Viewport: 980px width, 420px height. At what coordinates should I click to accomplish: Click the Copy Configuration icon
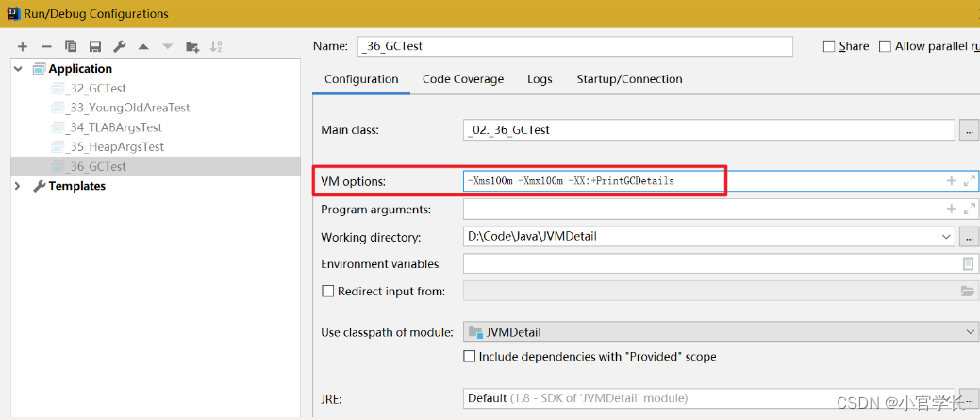[71, 46]
